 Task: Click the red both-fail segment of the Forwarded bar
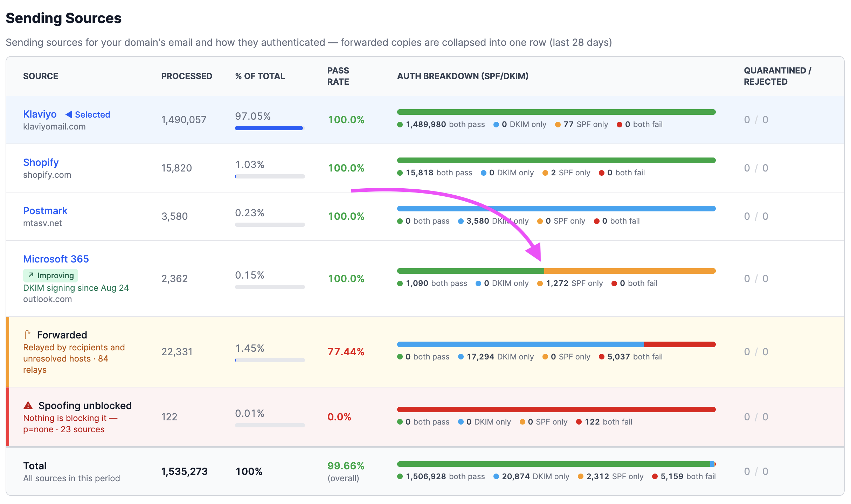pyautogui.click(x=680, y=344)
